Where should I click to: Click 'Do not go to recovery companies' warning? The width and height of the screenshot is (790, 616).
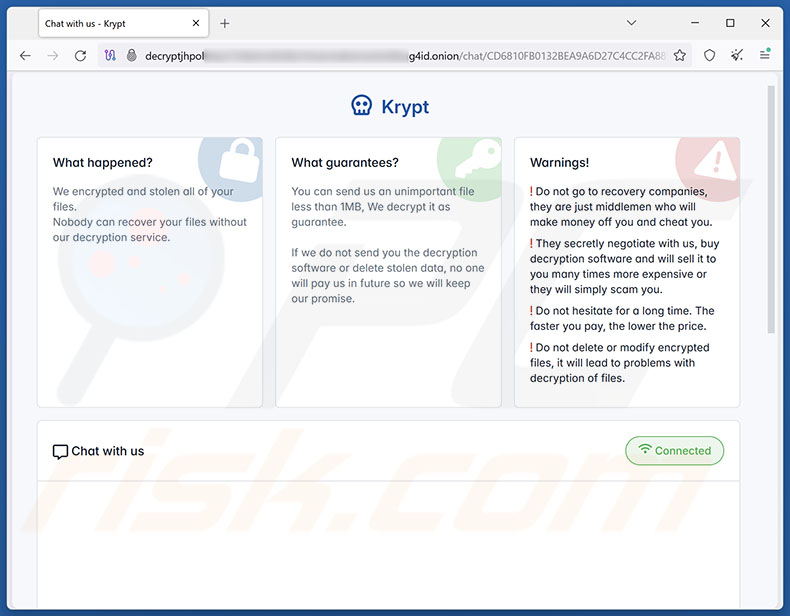click(x=621, y=207)
